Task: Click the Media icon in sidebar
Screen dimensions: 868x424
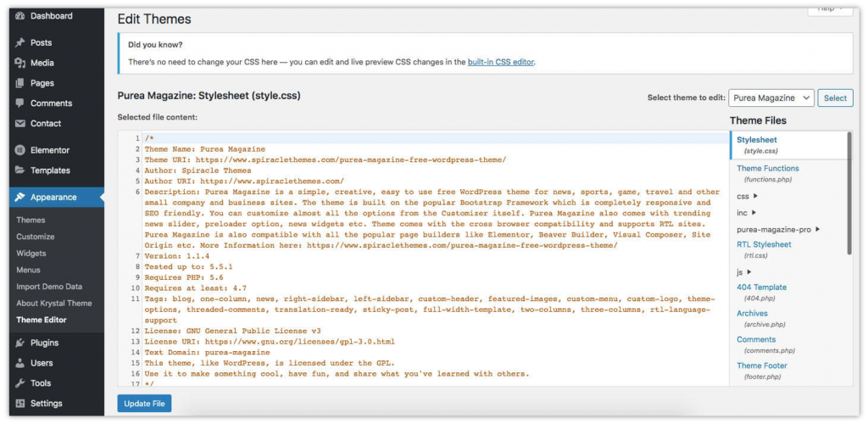Action: tap(20, 63)
